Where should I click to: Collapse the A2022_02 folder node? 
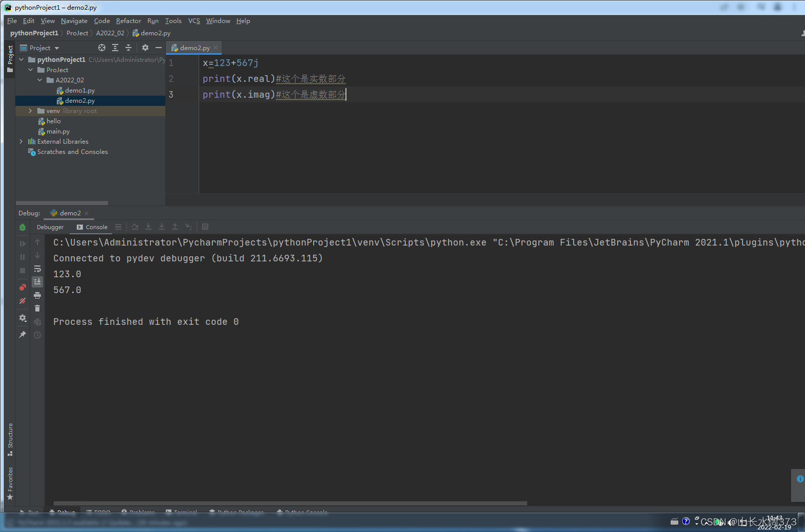(x=40, y=80)
